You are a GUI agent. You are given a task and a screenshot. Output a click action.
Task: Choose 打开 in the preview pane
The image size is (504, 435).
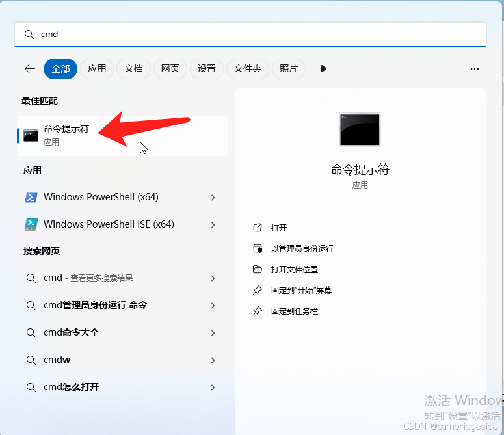(279, 228)
